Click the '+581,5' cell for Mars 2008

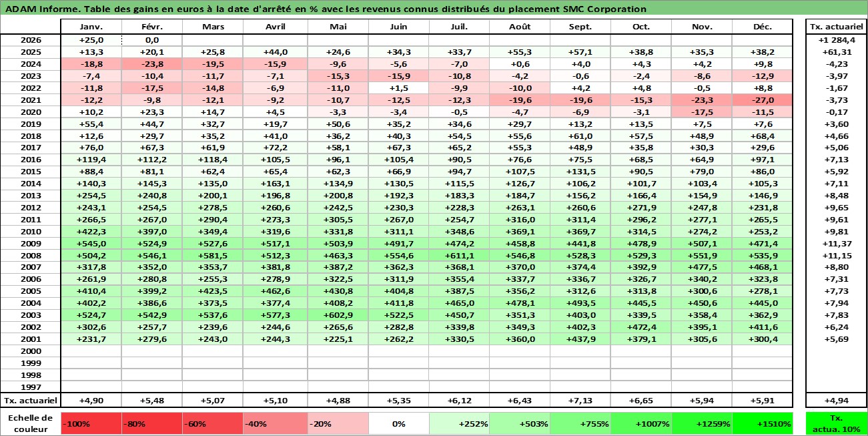tap(212, 256)
